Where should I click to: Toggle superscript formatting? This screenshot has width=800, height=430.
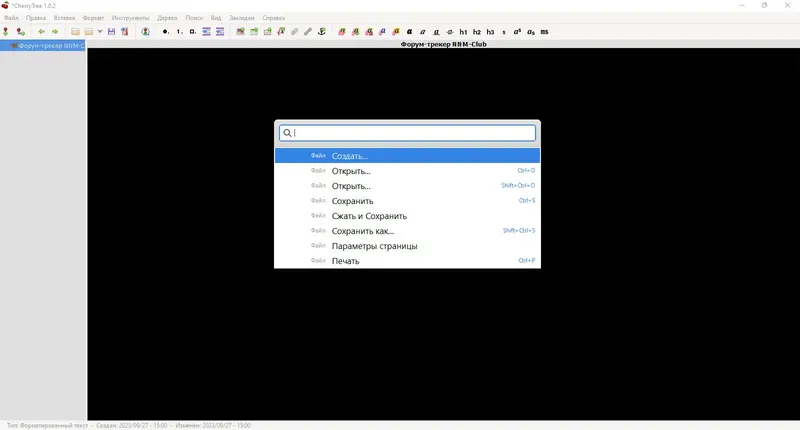pyautogui.click(x=517, y=32)
